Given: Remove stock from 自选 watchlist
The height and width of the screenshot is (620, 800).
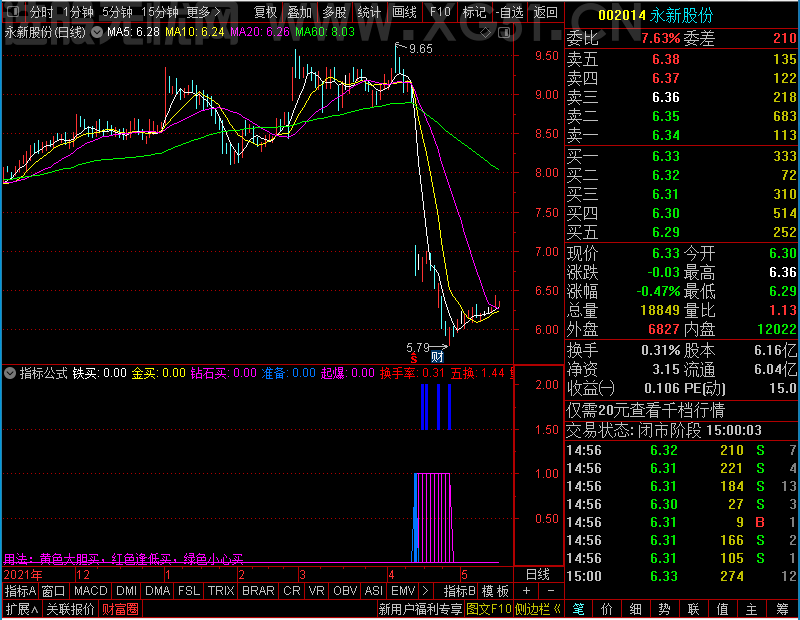Looking at the screenshot, I should click(509, 12).
